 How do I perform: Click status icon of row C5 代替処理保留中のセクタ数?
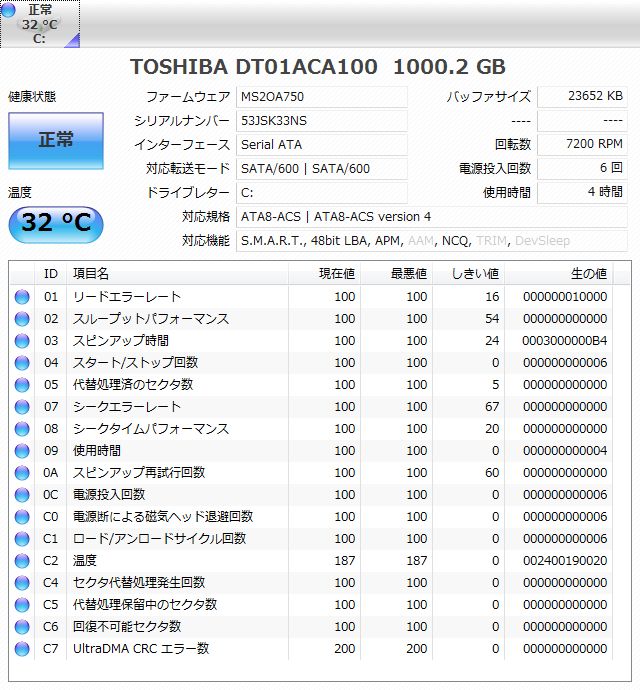pyautogui.click(x=22, y=605)
